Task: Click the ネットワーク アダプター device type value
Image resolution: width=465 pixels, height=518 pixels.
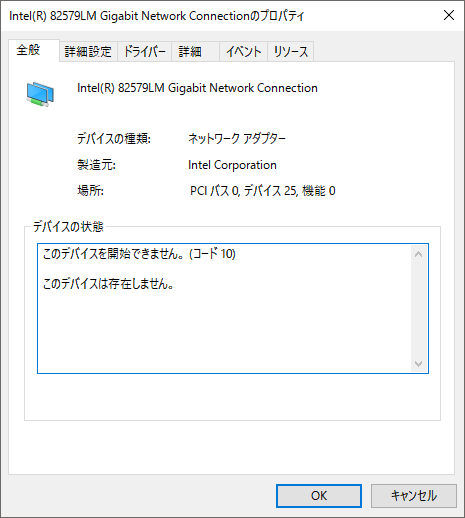Action: click(x=237, y=139)
